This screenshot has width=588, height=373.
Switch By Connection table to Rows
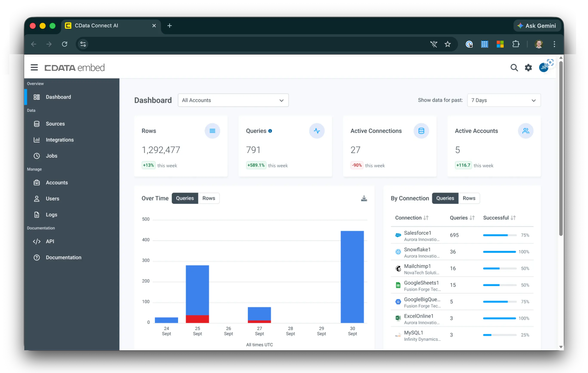[469, 198]
